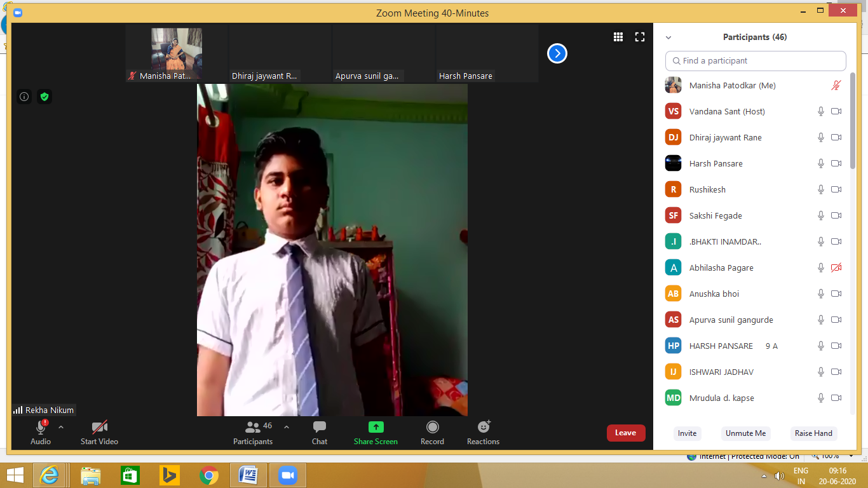Click the Find a participant search field
The width and height of the screenshot is (868, 488).
[756, 61]
